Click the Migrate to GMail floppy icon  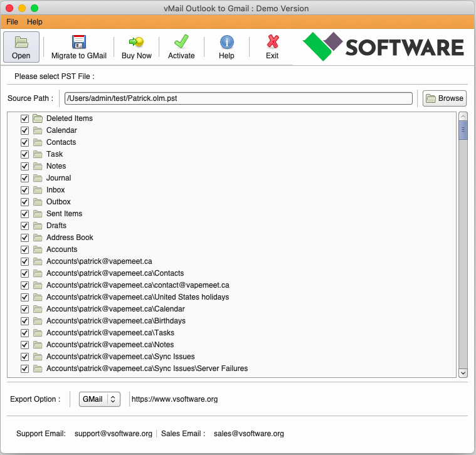click(x=79, y=42)
